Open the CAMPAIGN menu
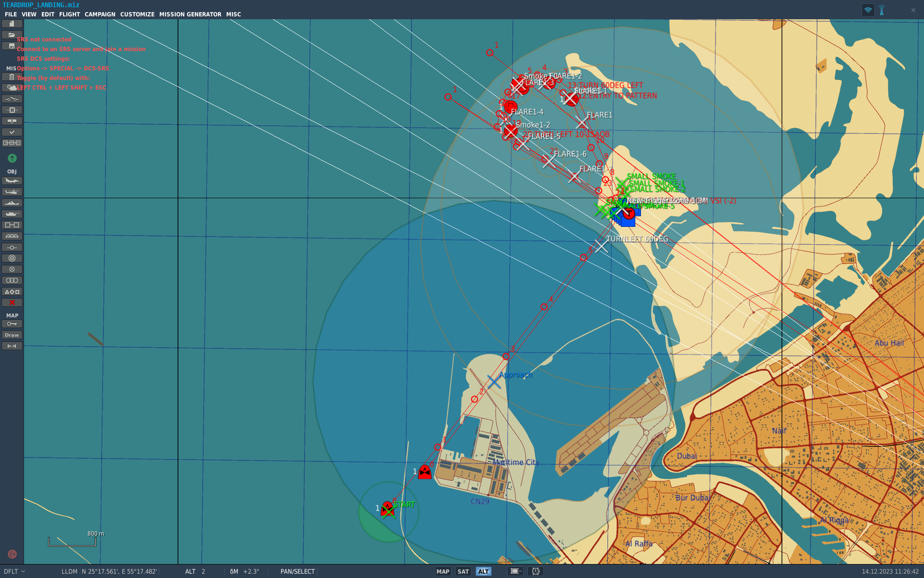 point(100,14)
